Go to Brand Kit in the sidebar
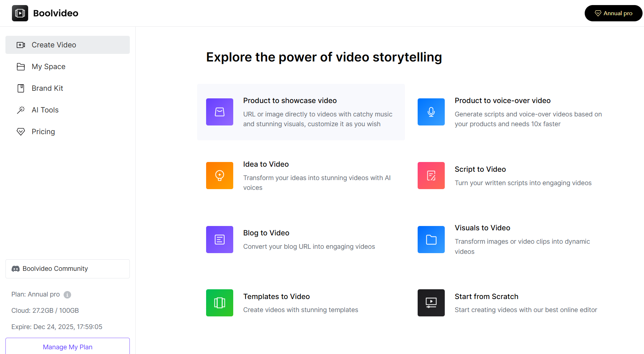 pyautogui.click(x=68, y=88)
